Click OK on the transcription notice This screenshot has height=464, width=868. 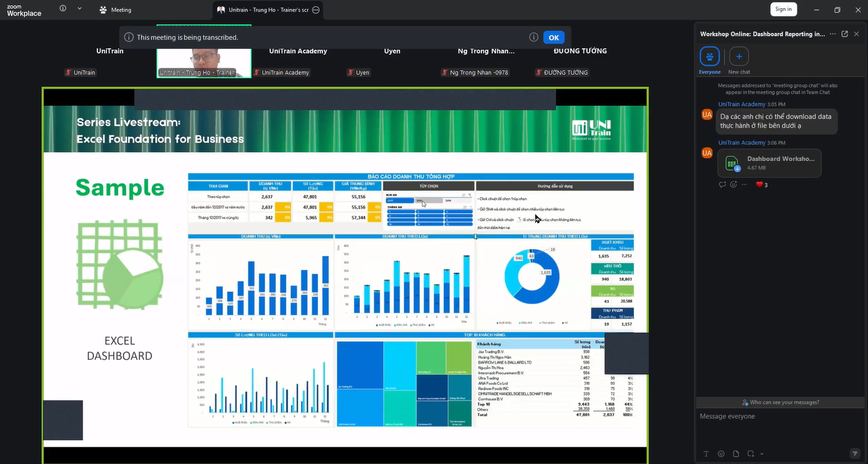(554, 38)
